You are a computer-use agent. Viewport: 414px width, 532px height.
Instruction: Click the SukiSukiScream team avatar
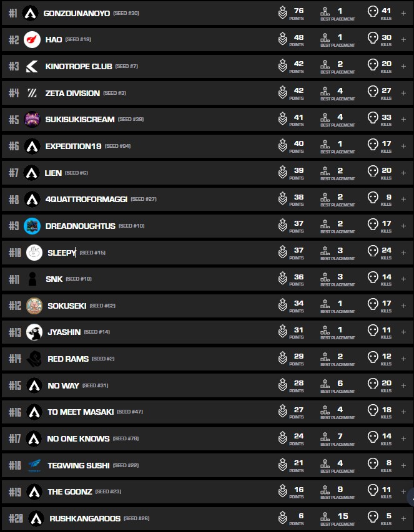tap(32, 119)
